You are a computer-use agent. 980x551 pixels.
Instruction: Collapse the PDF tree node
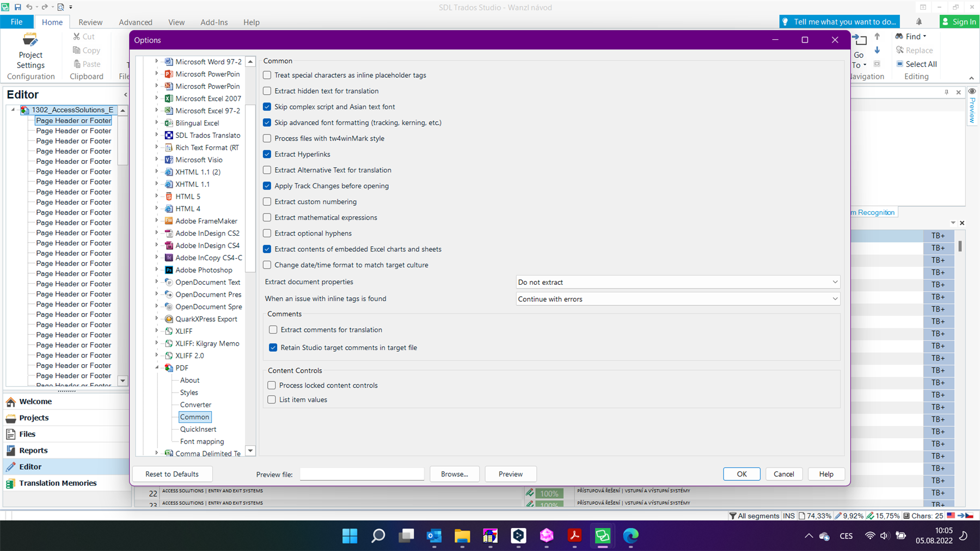point(157,368)
